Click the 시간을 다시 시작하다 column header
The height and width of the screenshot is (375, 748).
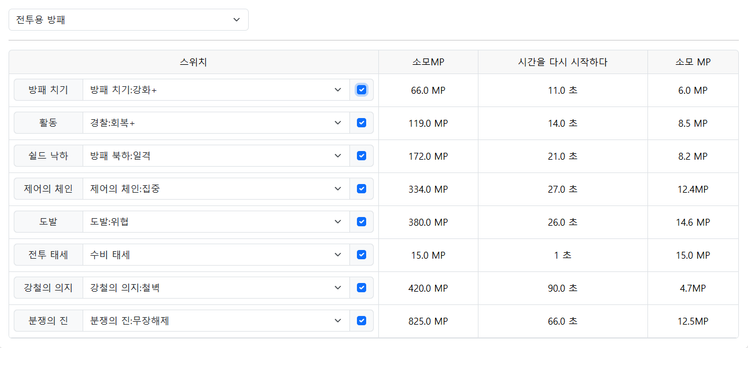(562, 62)
